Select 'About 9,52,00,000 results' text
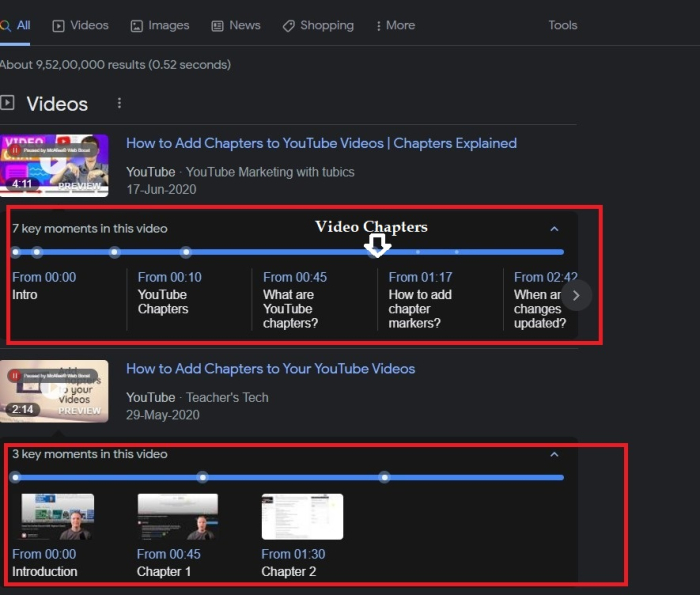 [x=73, y=65]
